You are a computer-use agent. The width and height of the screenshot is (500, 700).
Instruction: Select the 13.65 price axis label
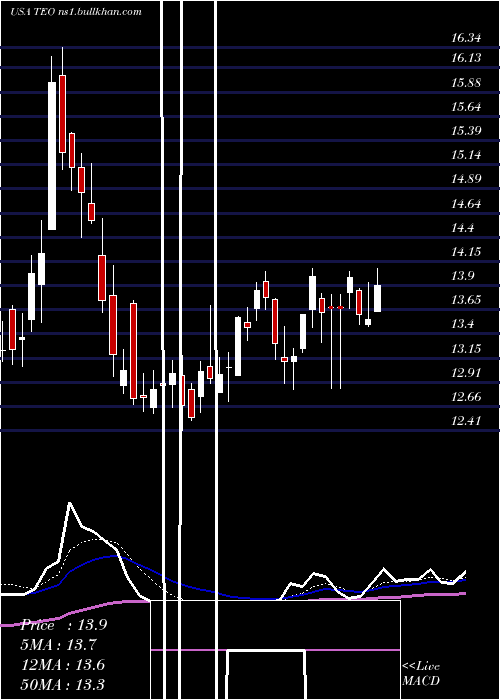466,300
